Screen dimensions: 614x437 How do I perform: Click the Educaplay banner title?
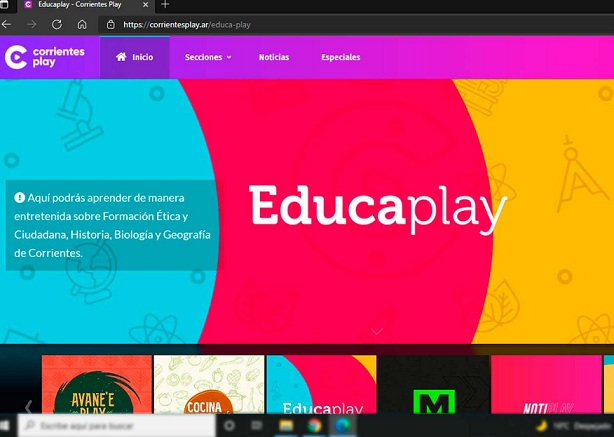378,209
